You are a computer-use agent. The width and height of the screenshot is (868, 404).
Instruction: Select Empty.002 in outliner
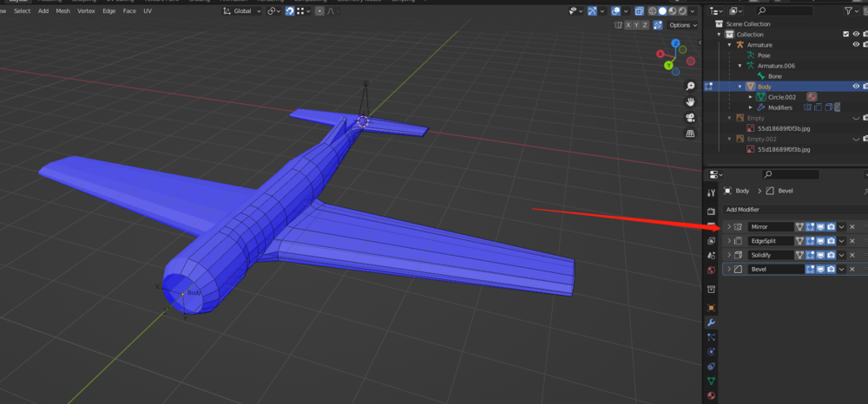(x=761, y=140)
